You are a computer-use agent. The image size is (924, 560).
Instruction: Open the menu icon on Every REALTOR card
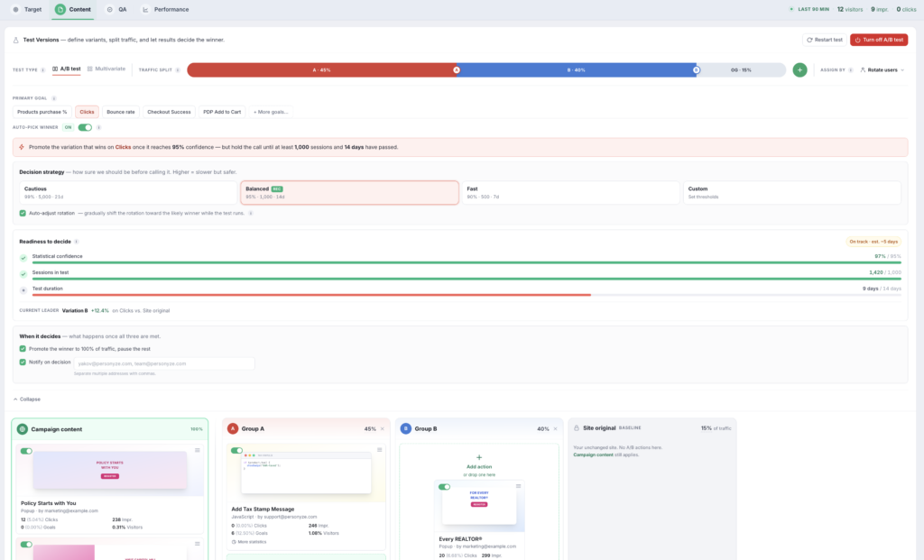[519, 486]
